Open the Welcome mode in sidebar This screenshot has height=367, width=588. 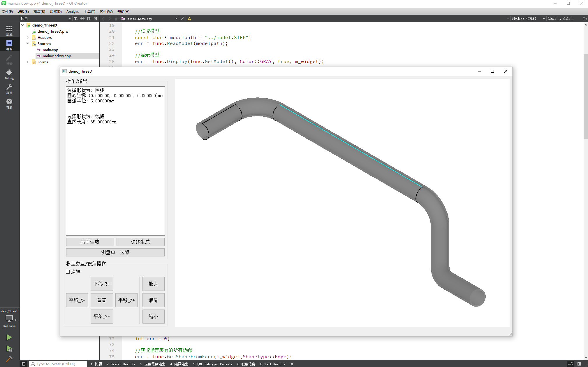(9, 30)
